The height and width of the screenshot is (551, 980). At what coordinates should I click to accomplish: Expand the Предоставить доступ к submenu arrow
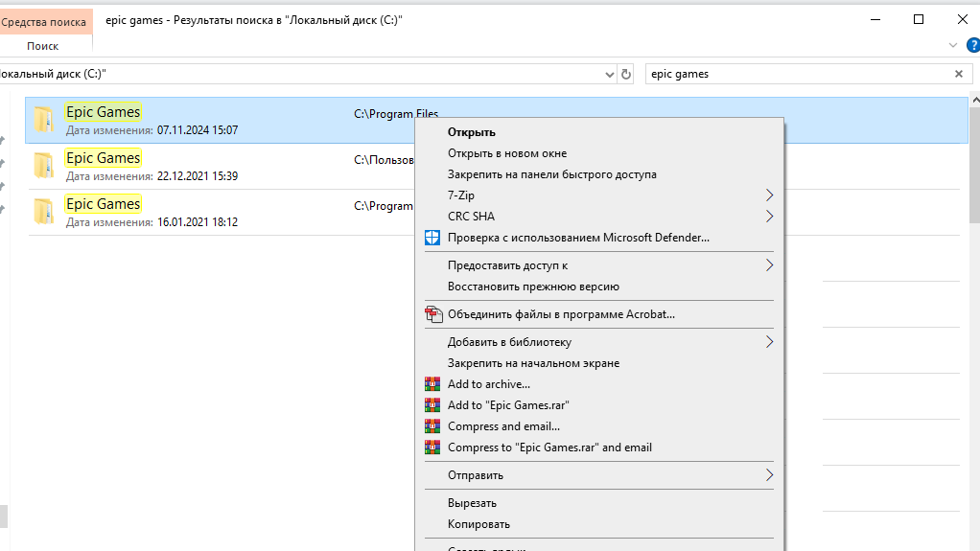(769, 265)
